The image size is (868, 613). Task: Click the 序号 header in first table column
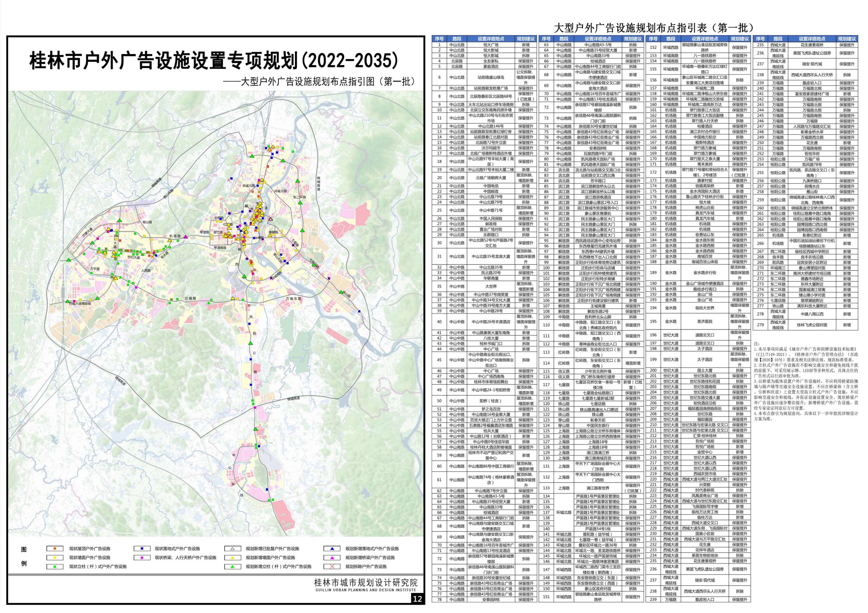[x=439, y=39]
